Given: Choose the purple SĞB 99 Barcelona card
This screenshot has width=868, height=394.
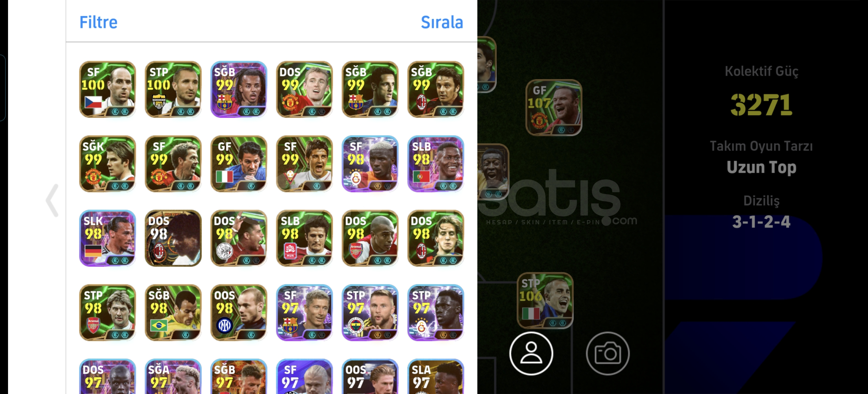Looking at the screenshot, I should (239, 89).
